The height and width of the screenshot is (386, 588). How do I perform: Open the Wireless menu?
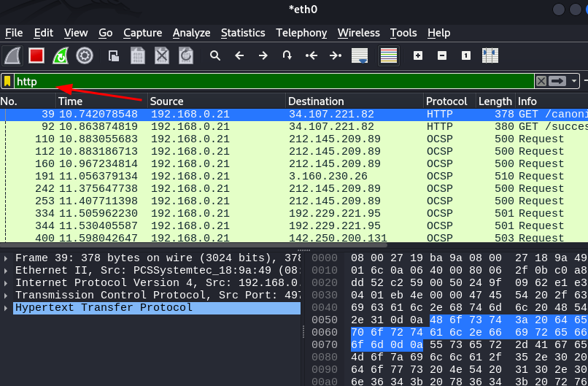coord(358,33)
